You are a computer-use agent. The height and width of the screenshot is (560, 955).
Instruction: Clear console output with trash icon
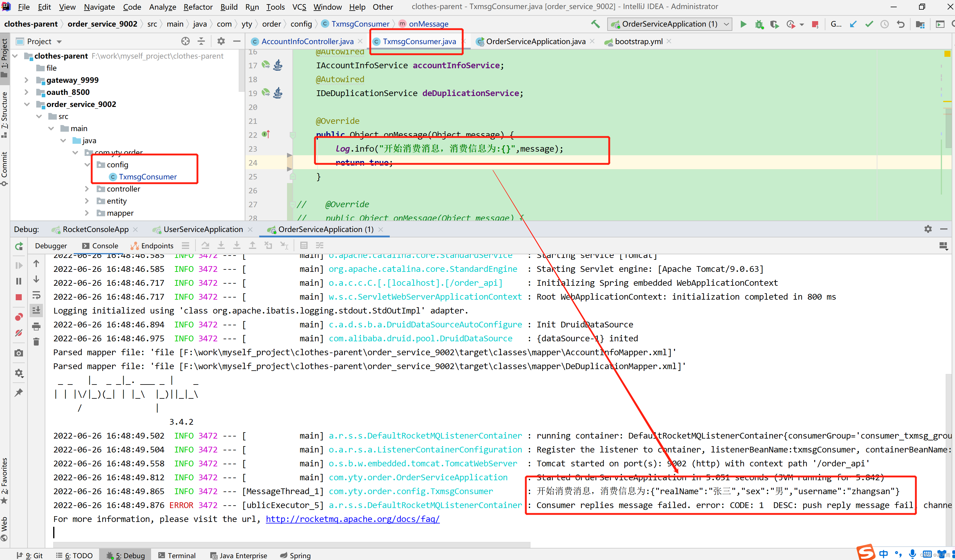(x=36, y=342)
